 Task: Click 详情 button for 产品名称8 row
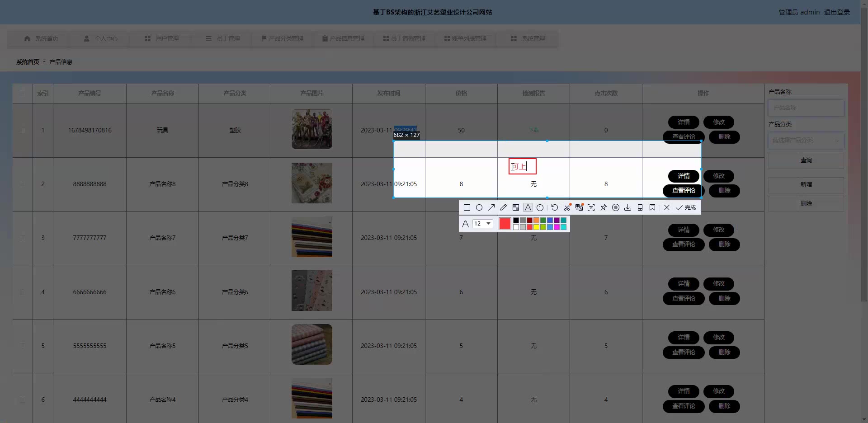(684, 176)
